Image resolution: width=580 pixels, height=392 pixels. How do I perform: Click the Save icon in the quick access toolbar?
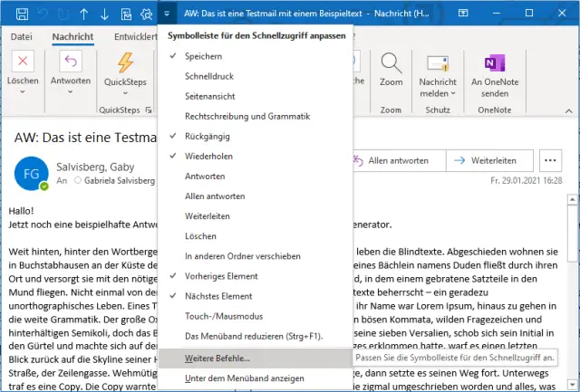(23, 14)
